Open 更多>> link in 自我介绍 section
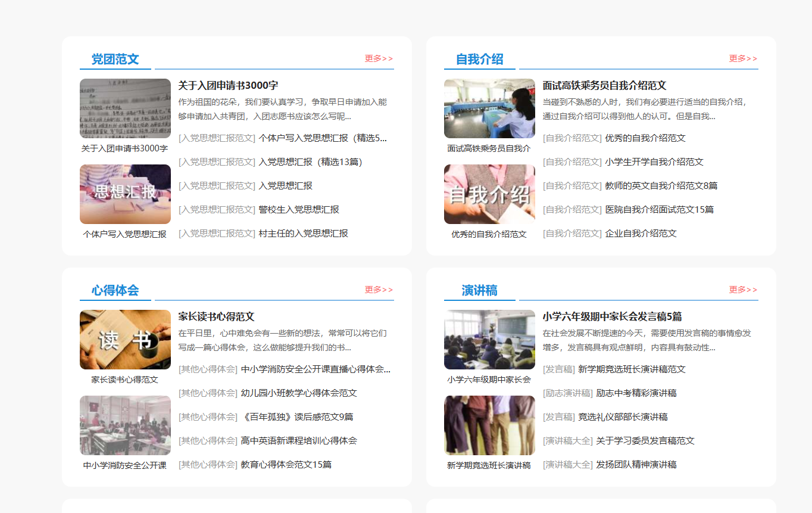This screenshot has height=513, width=812. coord(743,58)
